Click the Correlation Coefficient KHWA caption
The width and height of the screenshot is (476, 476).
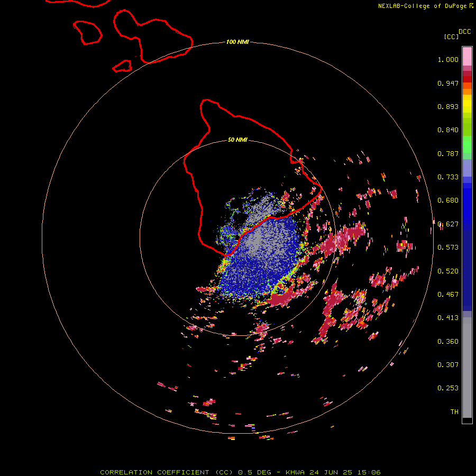[x=240, y=472]
